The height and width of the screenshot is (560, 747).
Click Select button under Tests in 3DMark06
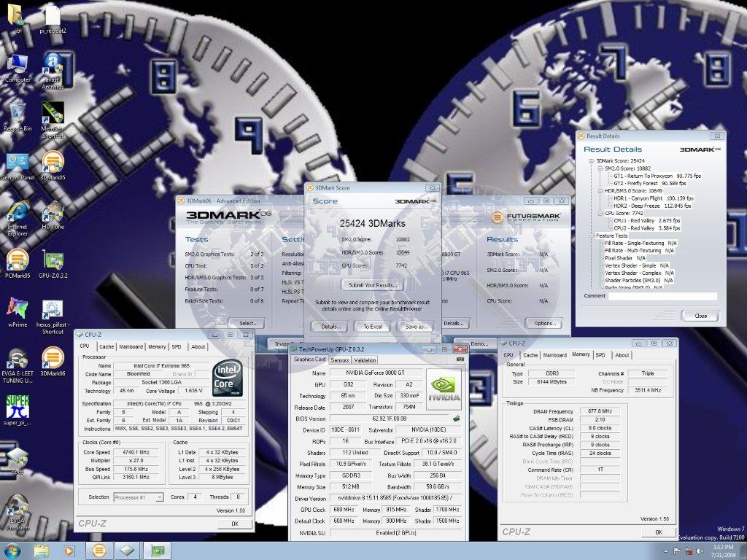coord(248,323)
